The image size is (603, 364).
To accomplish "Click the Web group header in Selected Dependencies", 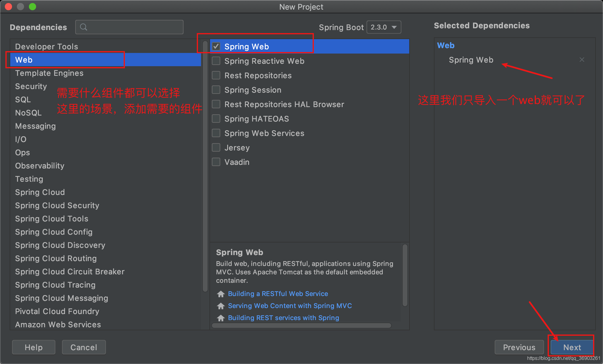I will tap(446, 45).
